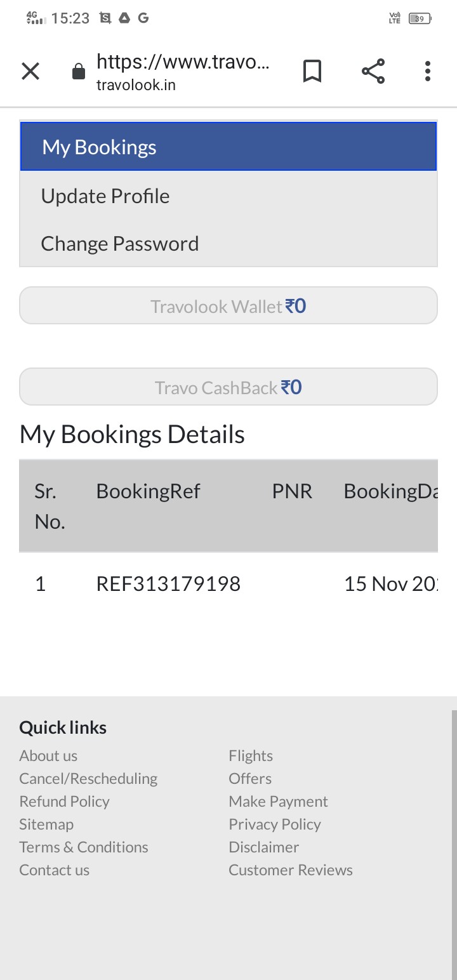This screenshot has height=980, width=457.
Task: Tap the bookmark icon in toolbar
Action: (x=312, y=72)
